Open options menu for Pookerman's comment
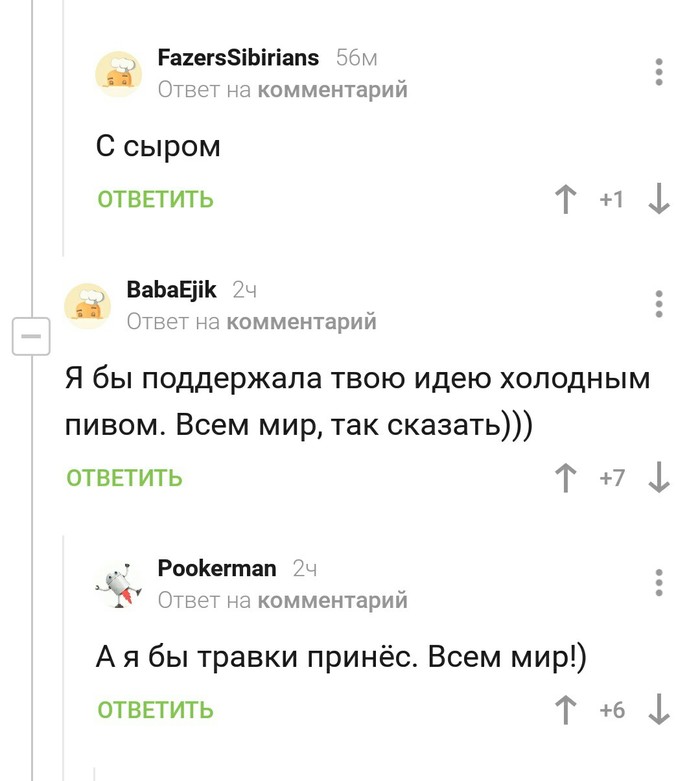The image size is (700, 781). pos(658,582)
